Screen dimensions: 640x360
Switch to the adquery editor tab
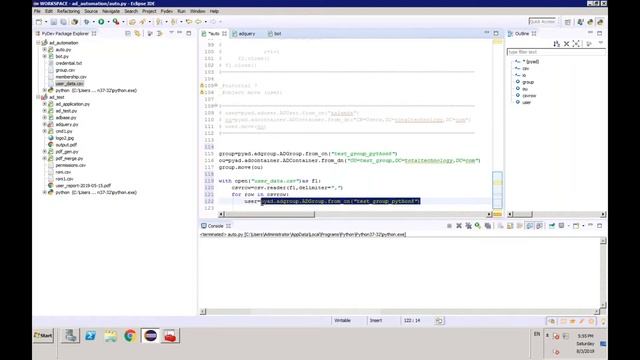tap(246, 34)
